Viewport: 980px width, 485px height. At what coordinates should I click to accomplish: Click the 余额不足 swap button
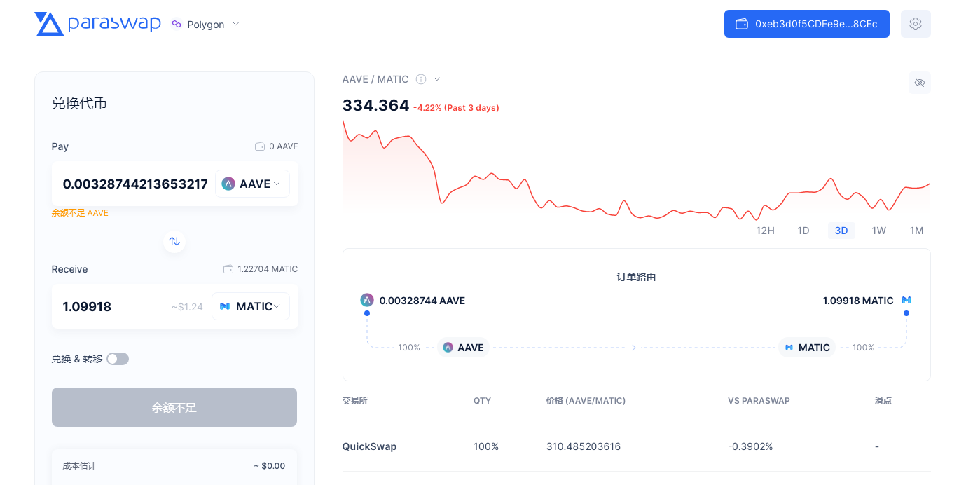tap(174, 407)
